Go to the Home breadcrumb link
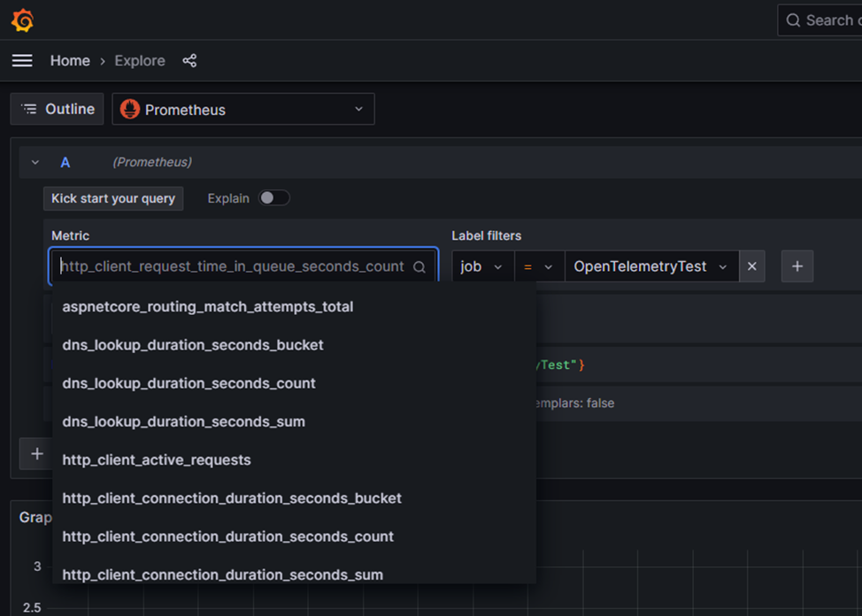This screenshot has height=616, width=862. tap(70, 60)
